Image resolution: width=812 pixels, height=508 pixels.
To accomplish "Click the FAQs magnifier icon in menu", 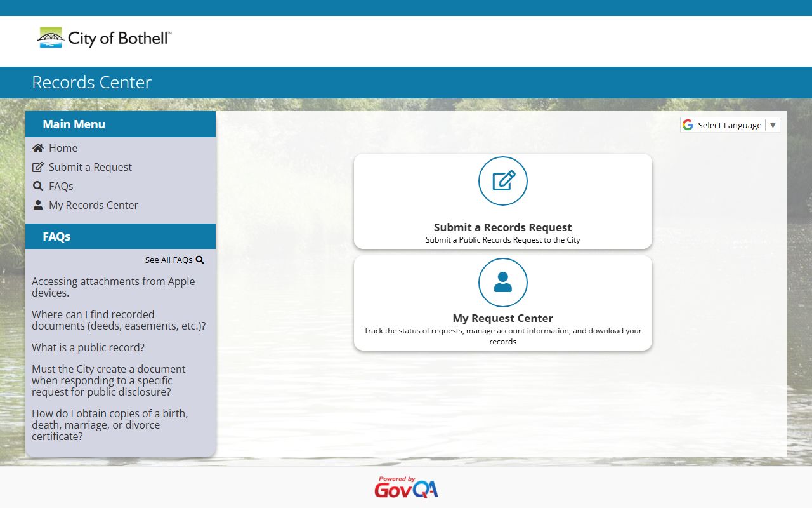I will 38,186.
